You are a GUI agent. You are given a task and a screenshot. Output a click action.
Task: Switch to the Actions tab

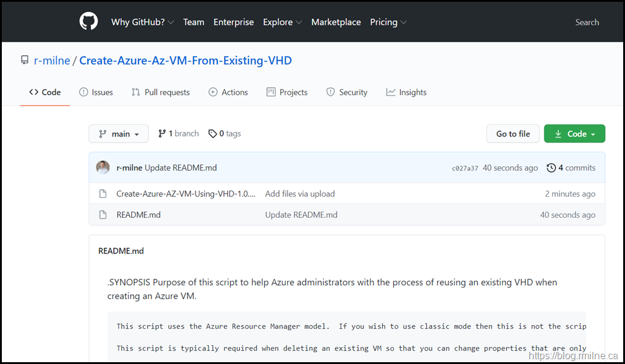coord(228,92)
